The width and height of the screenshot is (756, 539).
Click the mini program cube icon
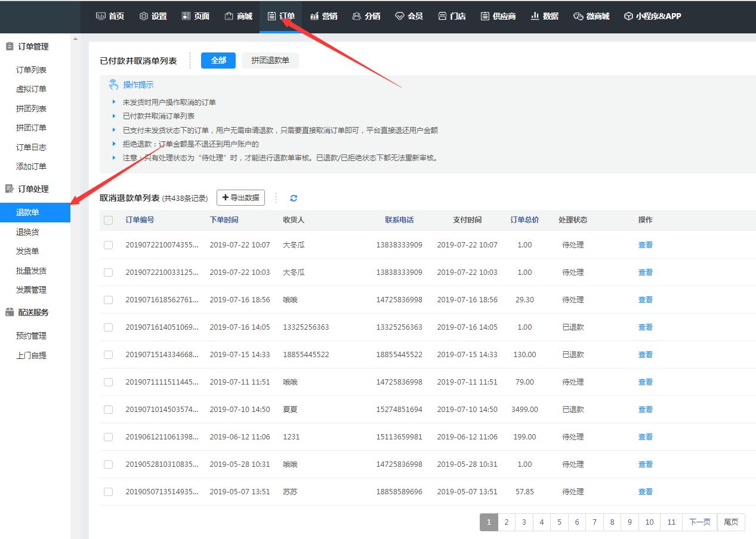[x=628, y=16]
